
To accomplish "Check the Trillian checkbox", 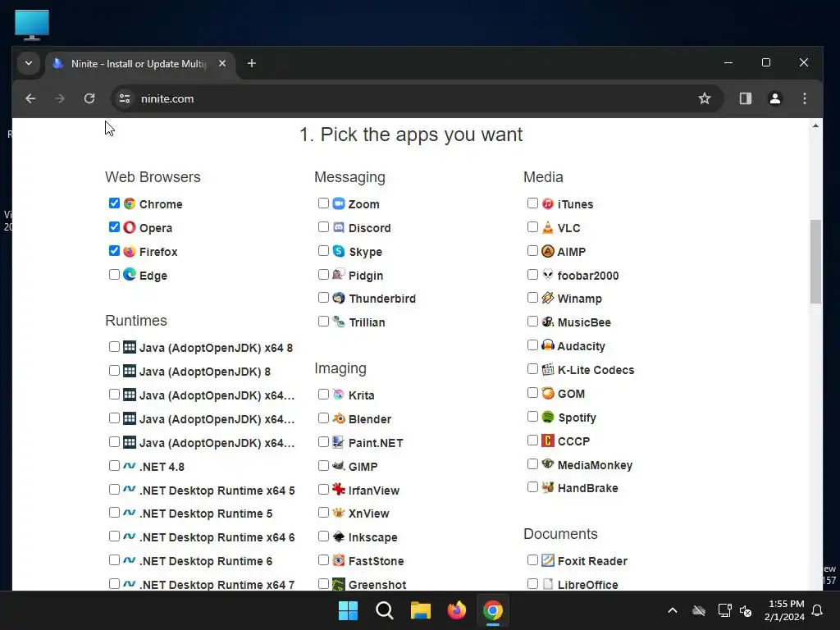I will [x=323, y=322].
